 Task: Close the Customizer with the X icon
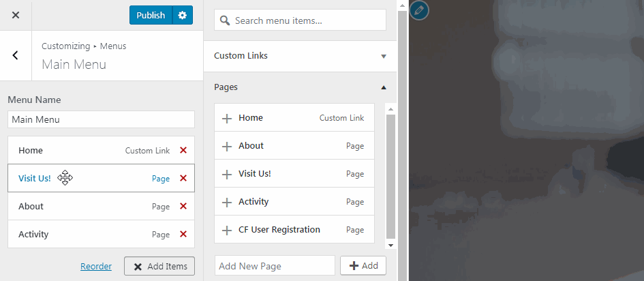click(x=15, y=15)
